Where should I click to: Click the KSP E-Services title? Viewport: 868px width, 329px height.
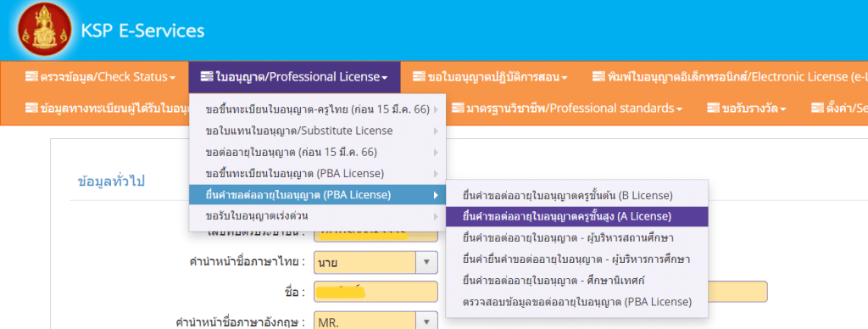pos(142,31)
